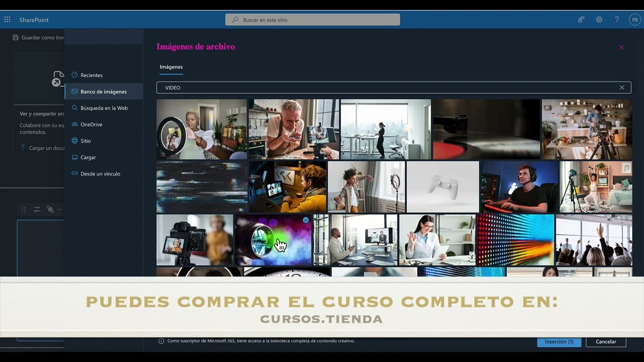The image size is (644, 362).
Task: Click the info icon beside subscriber notice
Action: (x=162, y=341)
